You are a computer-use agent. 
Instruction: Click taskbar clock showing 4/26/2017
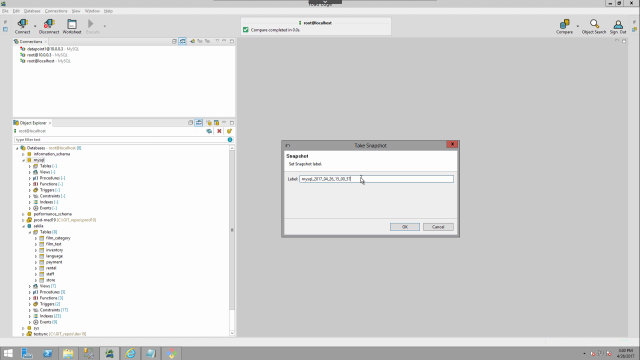pyautogui.click(x=625, y=353)
